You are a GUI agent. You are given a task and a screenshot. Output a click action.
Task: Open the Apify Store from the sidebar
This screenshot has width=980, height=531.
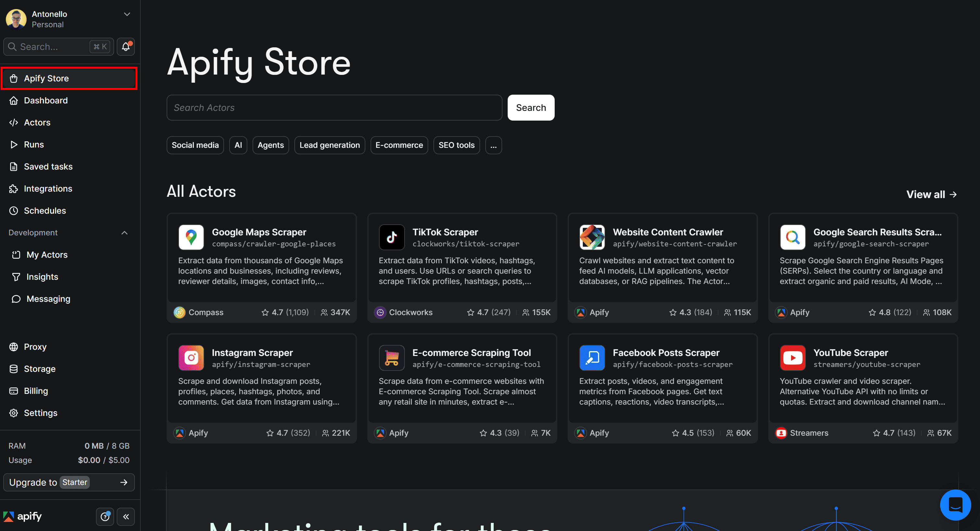(x=46, y=78)
